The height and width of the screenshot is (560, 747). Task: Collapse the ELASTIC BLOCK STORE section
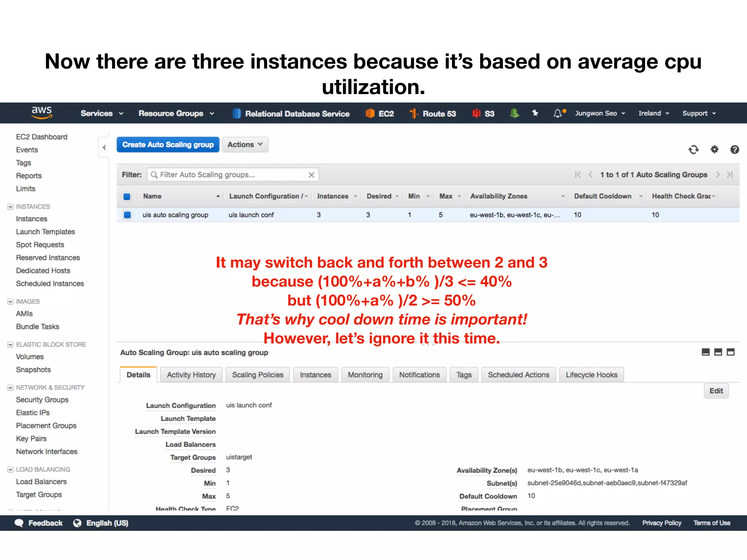(x=11, y=345)
